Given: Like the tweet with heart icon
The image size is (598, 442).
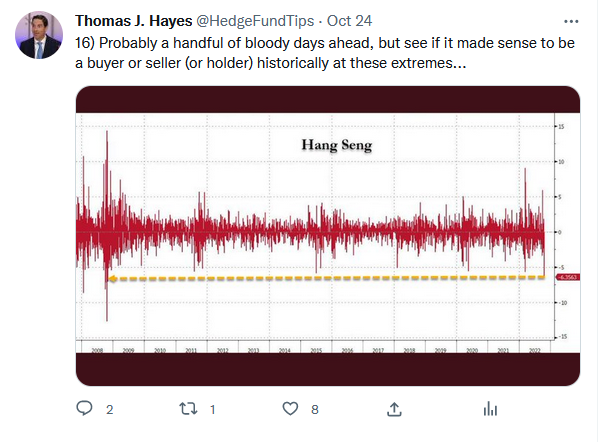Looking at the screenshot, I should click(x=290, y=408).
